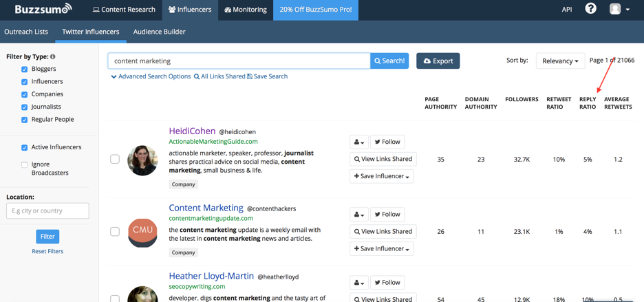Open the user account avatar menu
644x302 pixels.
pyautogui.click(x=619, y=9)
